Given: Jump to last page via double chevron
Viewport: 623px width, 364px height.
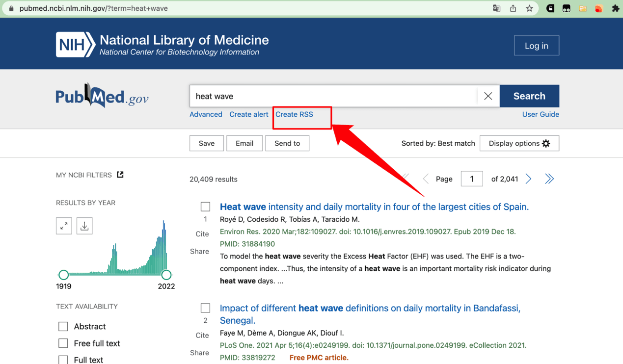Looking at the screenshot, I should pos(549,179).
